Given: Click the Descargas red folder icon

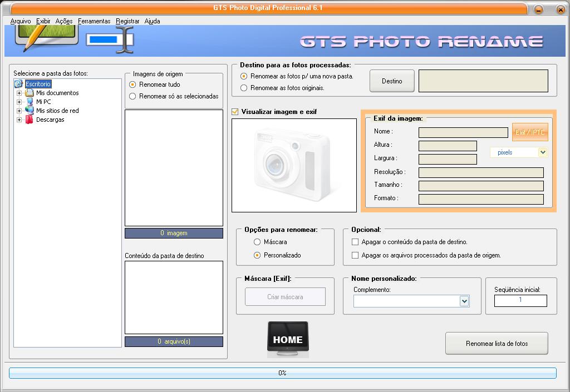Looking at the screenshot, I should 30,120.
